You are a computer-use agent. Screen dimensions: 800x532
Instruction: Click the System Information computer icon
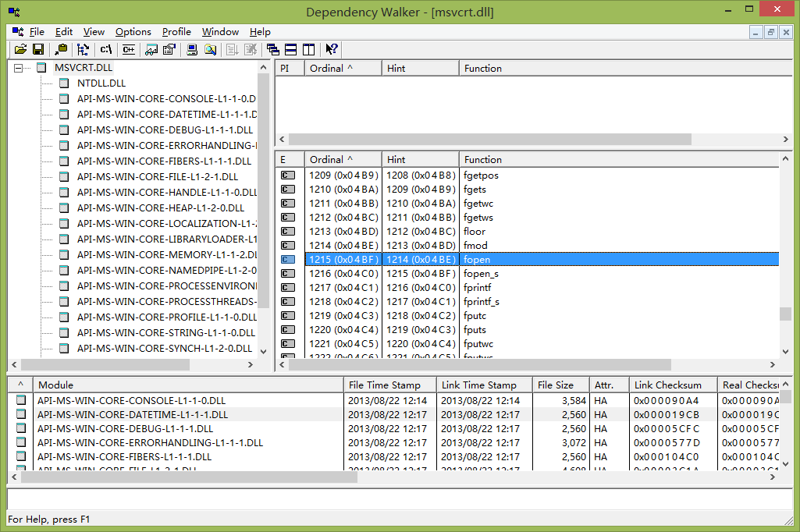coord(192,49)
